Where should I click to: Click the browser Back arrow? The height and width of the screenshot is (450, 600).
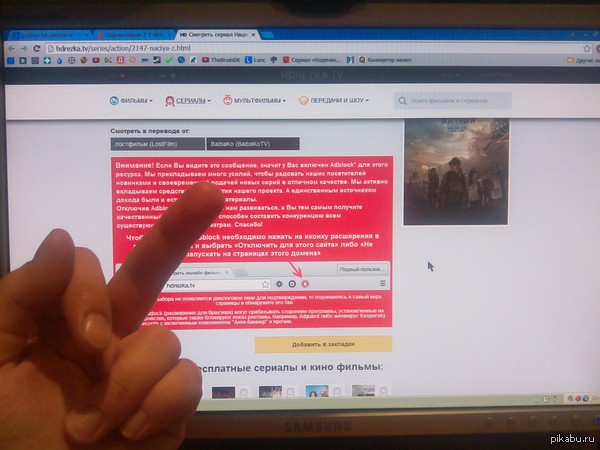9,46
